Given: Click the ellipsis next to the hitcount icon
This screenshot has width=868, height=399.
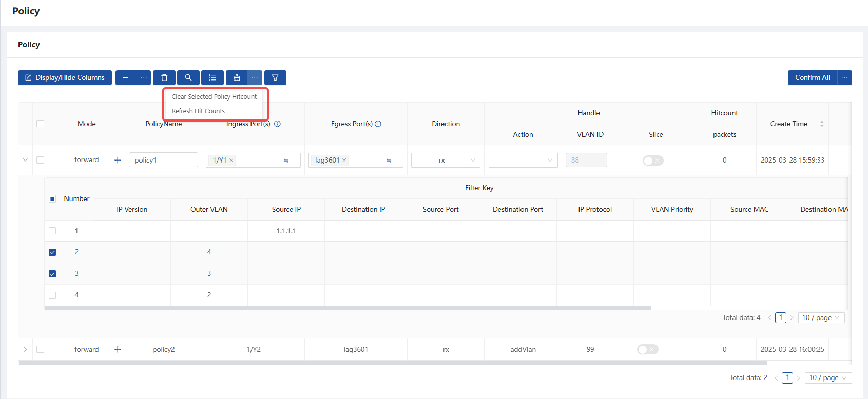Looking at the screenshot, I should pos(255,77).
